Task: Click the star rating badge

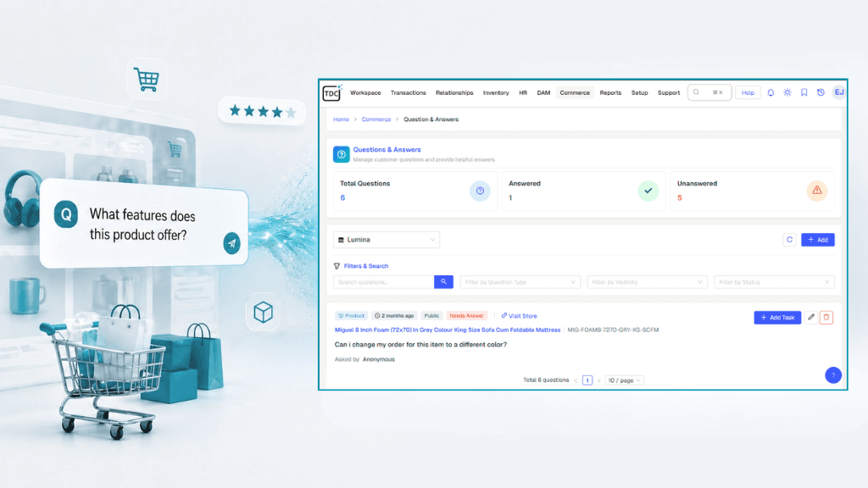Action: [x=263, y=111]
